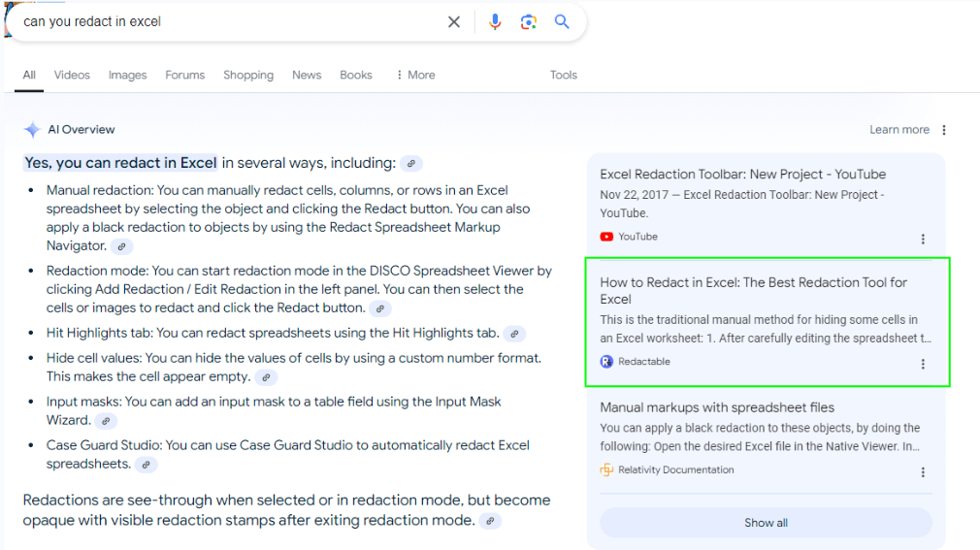Click the 'Nov 22, 2017' snippet text
Image resolution: width=980 pixels, height=550 pixels.
742,204
